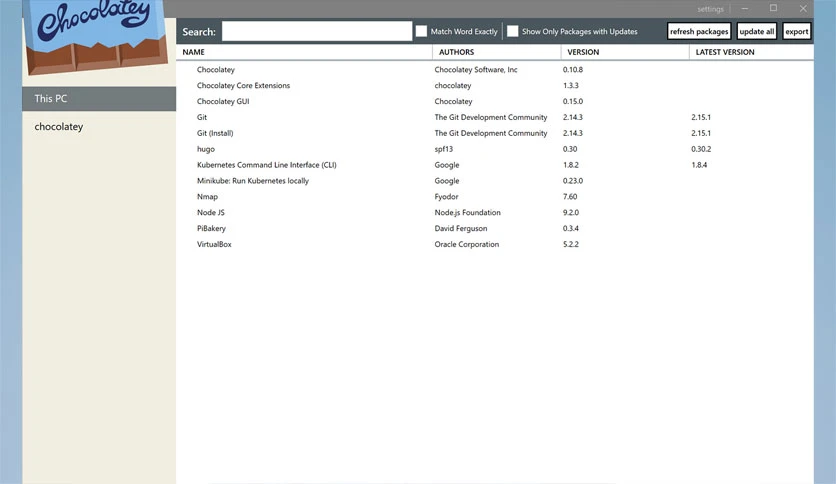Open the settings link
Viewport: 836px width, 484px height.
[710, 9]
